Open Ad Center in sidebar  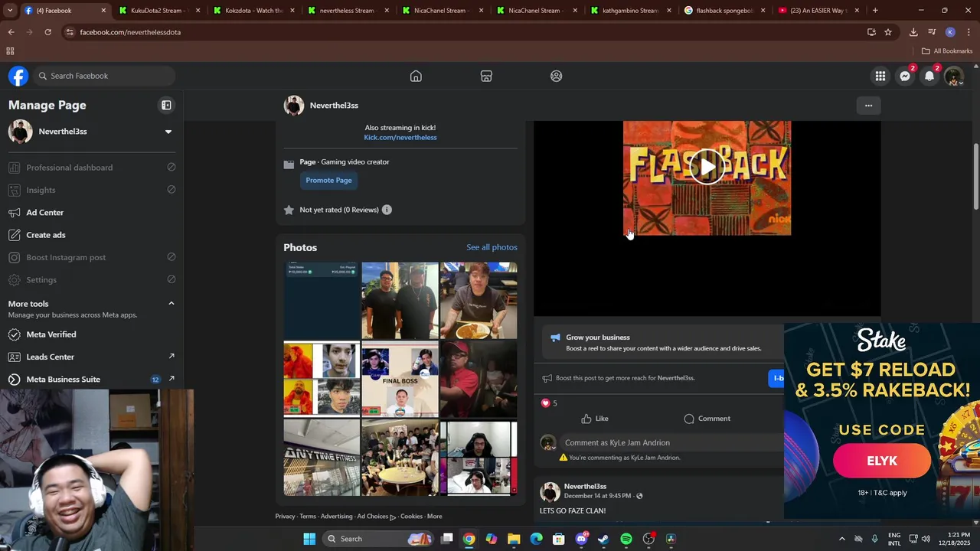[92, 212]
